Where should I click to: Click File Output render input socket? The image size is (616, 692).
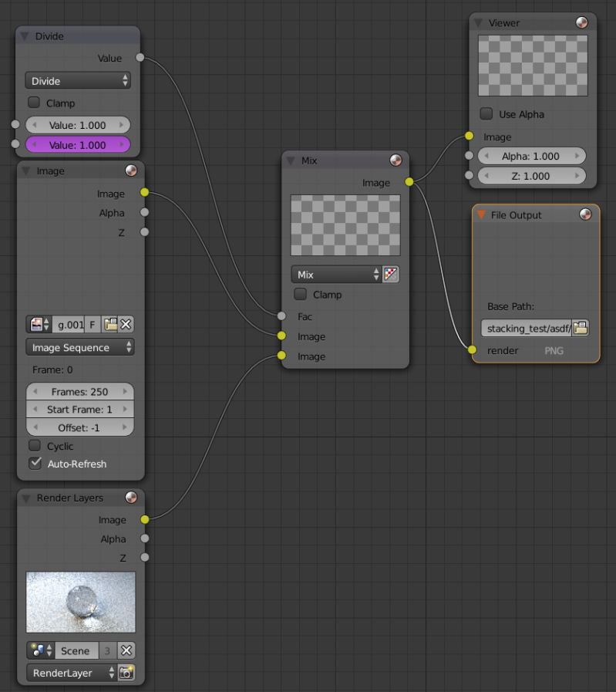(473, 349)
